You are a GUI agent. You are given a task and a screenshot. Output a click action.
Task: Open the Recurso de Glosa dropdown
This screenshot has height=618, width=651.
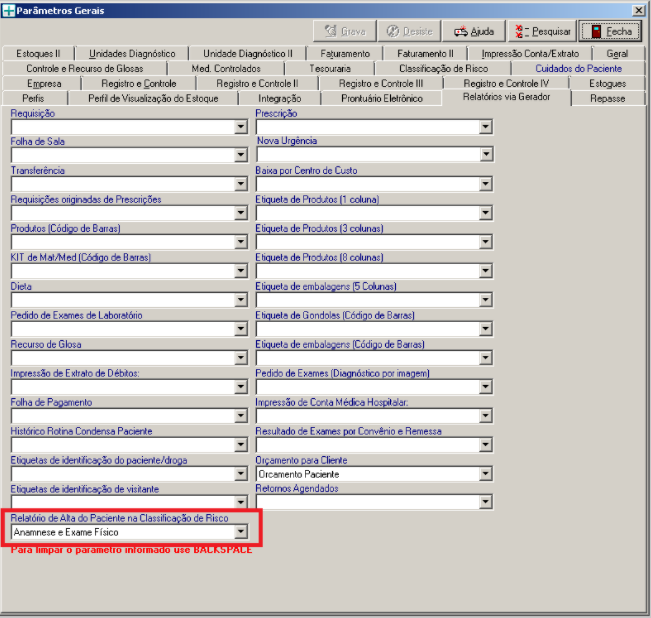click(x=240, y=358)
